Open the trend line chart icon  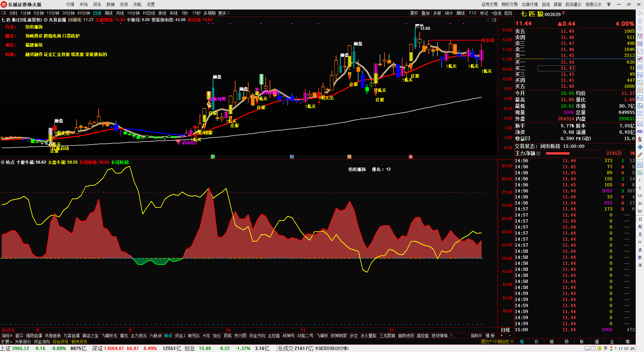640,51
